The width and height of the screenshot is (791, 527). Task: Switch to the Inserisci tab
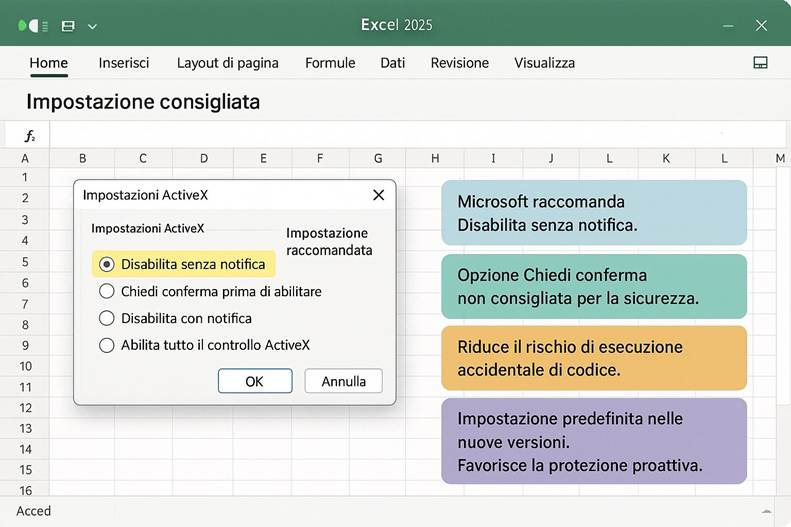pos(124,63)
